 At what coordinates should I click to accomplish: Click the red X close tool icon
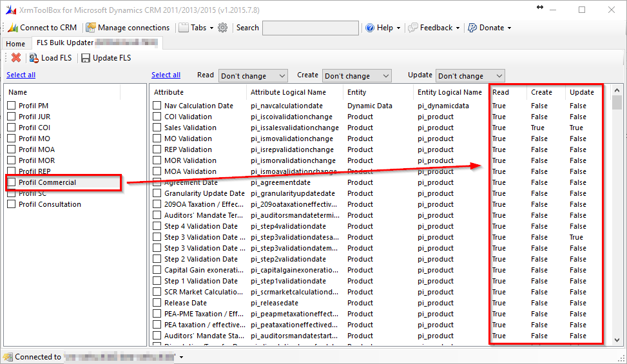tap(16, 58)
